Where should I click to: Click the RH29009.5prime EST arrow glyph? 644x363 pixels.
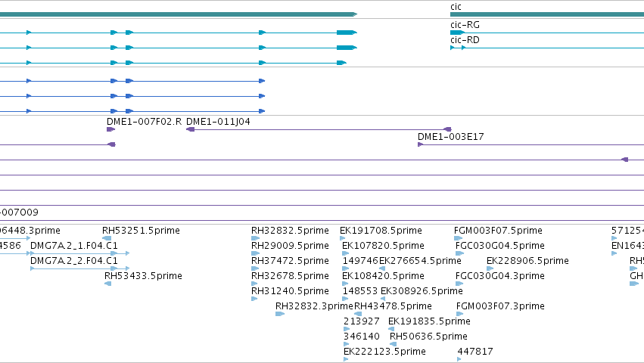click(255, 253)
